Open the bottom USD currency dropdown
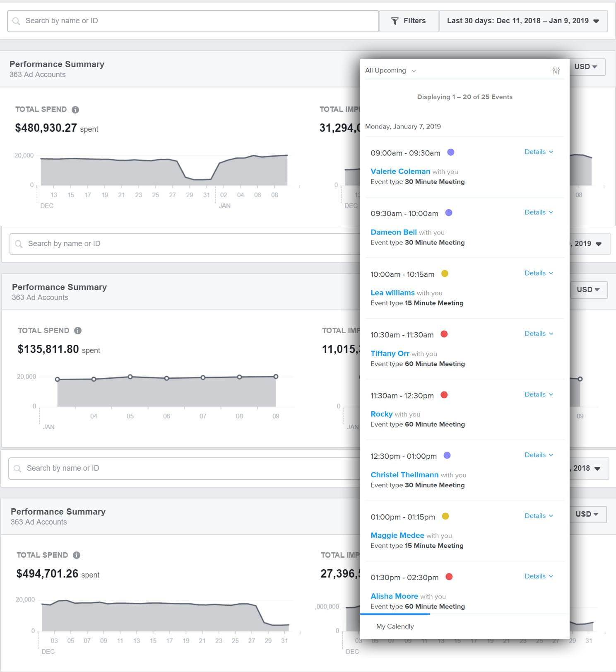Image resolution: width=616 pixels, height=672 pixels. [x=587, y=514]
